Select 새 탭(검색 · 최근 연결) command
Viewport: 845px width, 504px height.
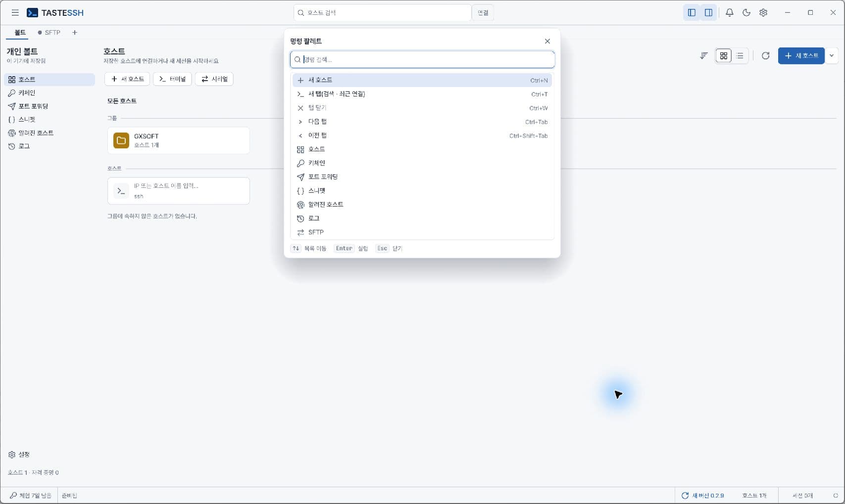[422, 94]
